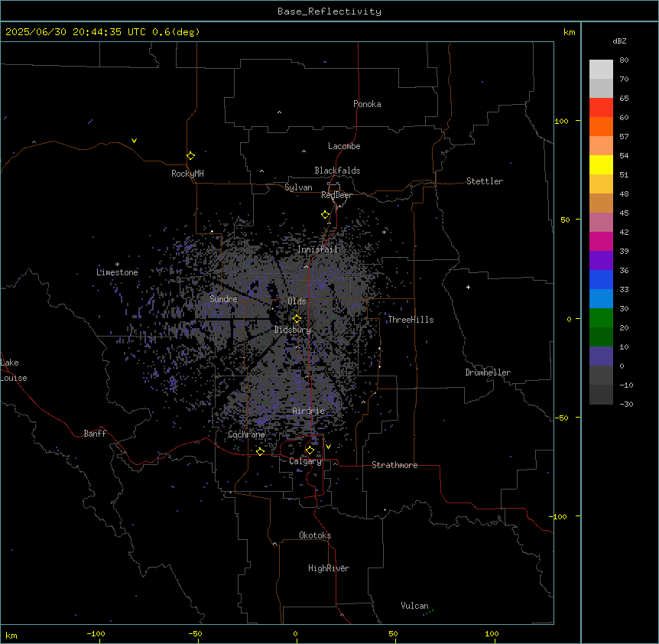Select the magenta 42 dBZ color swatch
Image resolution: width=659 pixels, height=644 pixels.
[x=601, y=241]
